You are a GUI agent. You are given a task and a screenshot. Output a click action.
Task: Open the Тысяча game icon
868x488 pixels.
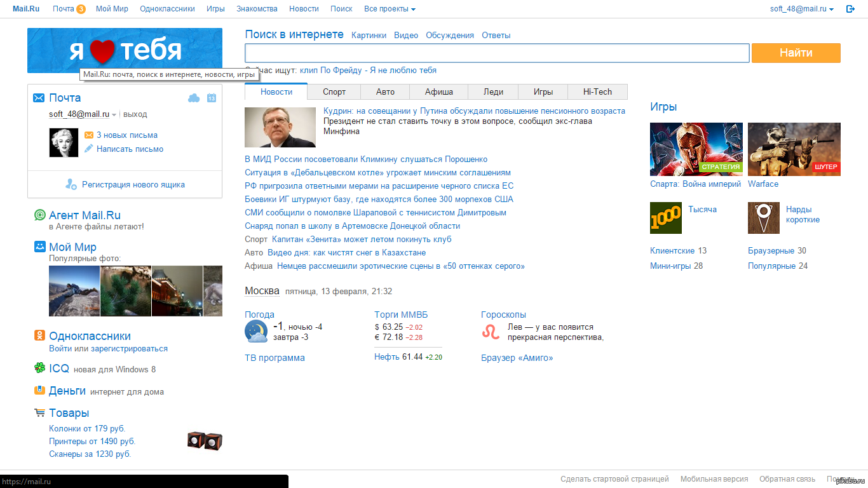[665, 218]
